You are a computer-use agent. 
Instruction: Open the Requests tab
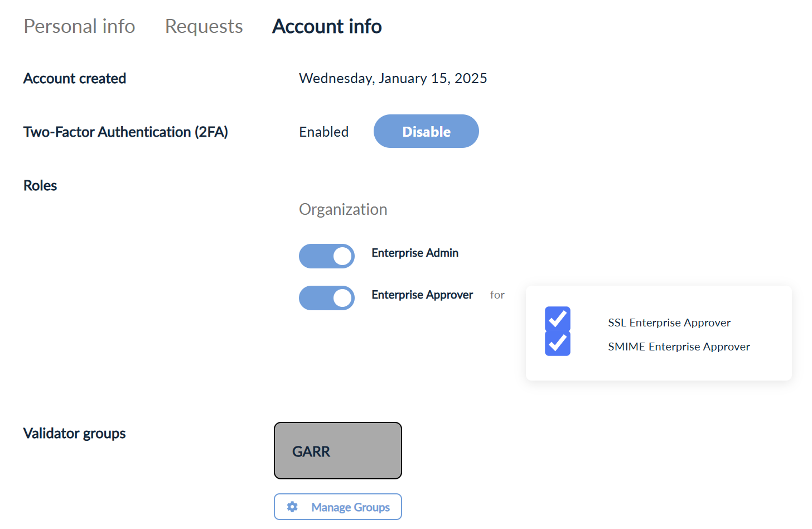pos(204,26)
